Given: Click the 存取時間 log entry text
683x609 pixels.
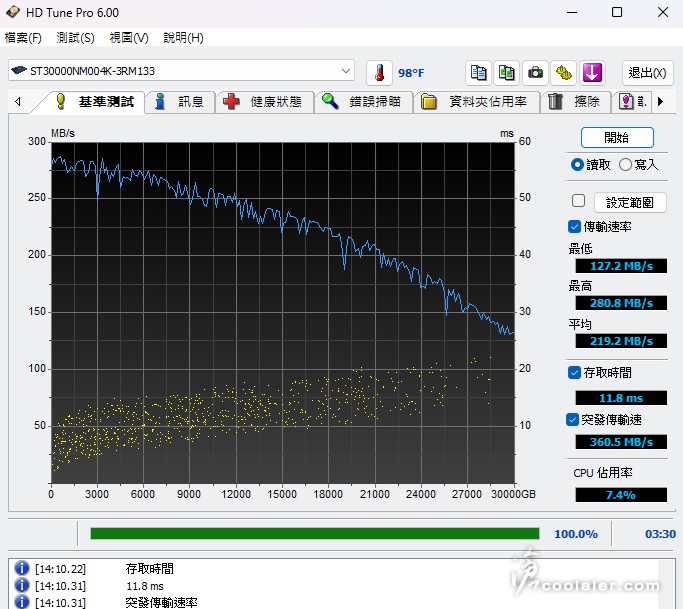Looking at the screenshot, I should pos(149,568).
